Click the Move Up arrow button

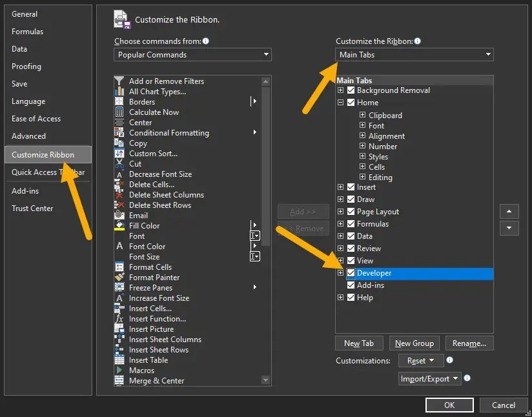(509, 212)
